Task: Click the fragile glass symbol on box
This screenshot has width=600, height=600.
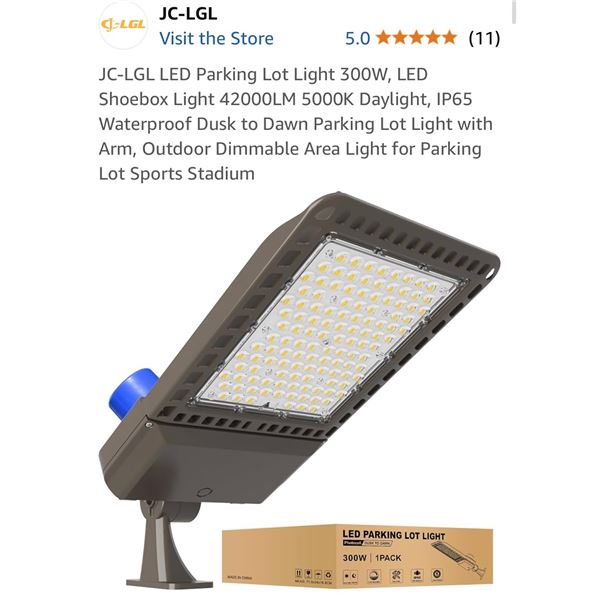Action: click(308, 574)
